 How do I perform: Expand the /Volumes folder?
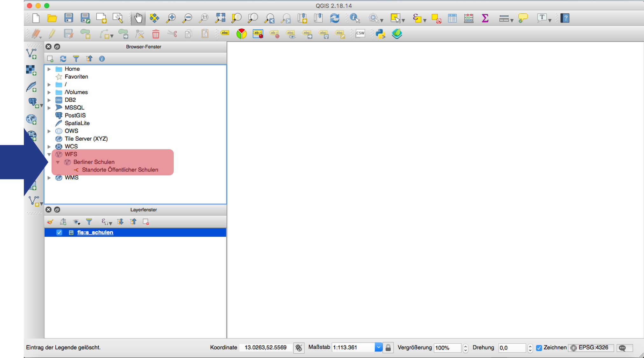(x=49, y=92)
